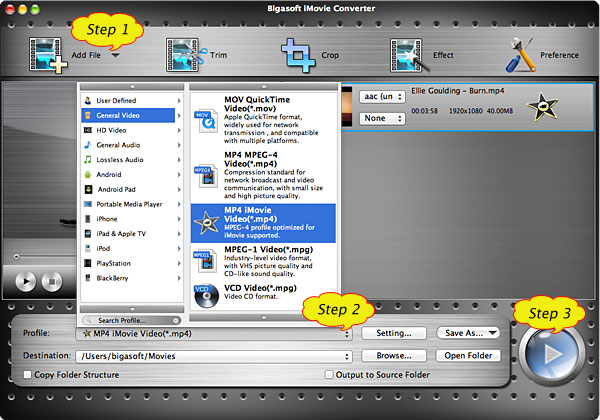This screenshot has width=600, height=420.
Task: Click the MP4 MPEG-4 format icon
Action: [x=205, y=176]
